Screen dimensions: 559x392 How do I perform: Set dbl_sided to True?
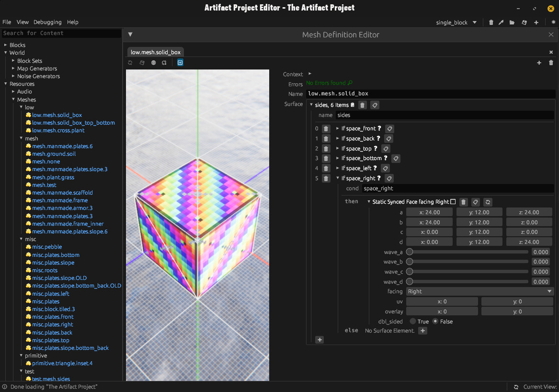[x=413, y=322]
